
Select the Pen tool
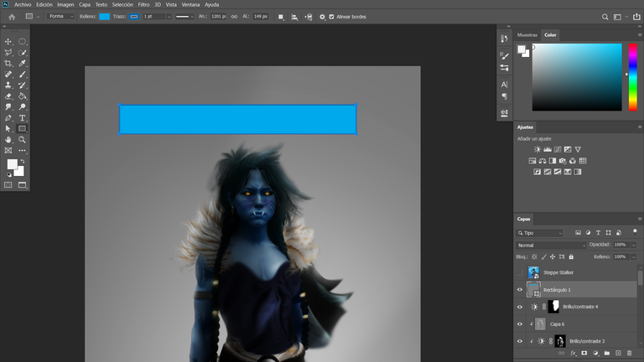pyautogui.click(x=8, y=118)
